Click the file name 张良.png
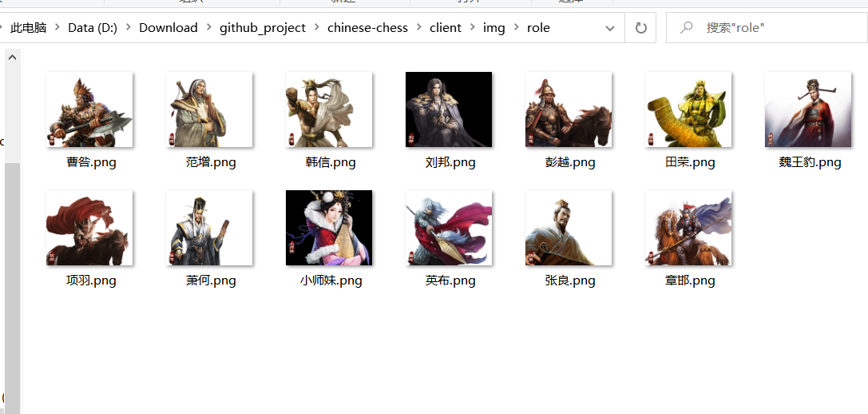Screen dimensions: 868x414 coord(570,281)
